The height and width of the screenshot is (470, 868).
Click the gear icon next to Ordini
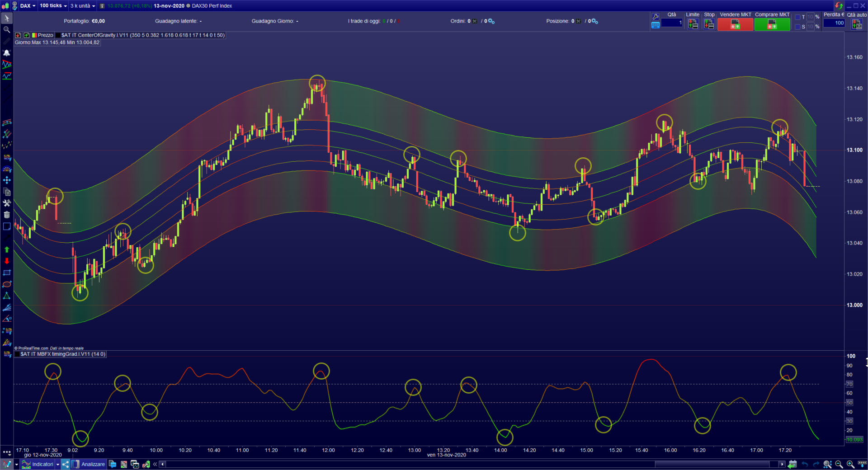point(491,21)
